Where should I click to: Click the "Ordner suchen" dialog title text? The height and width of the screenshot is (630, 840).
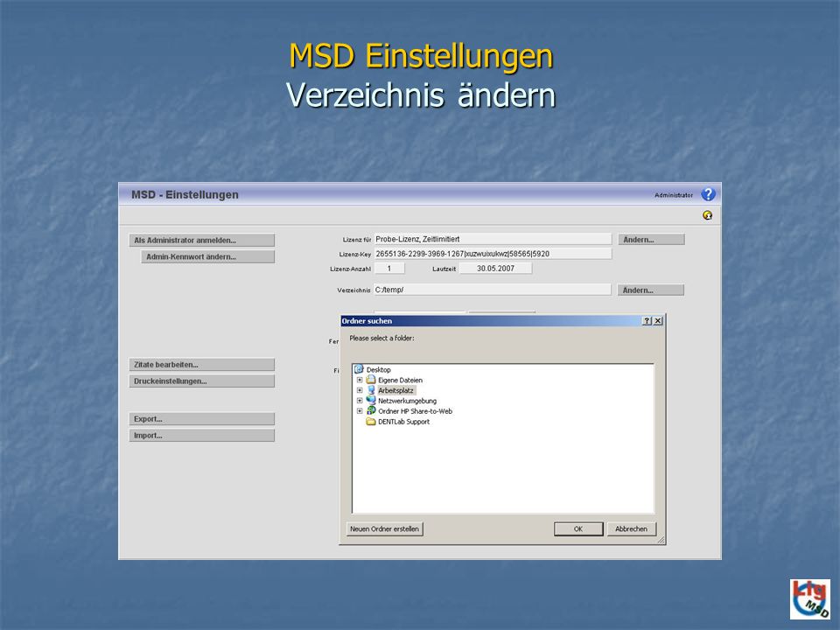[367, 321]
